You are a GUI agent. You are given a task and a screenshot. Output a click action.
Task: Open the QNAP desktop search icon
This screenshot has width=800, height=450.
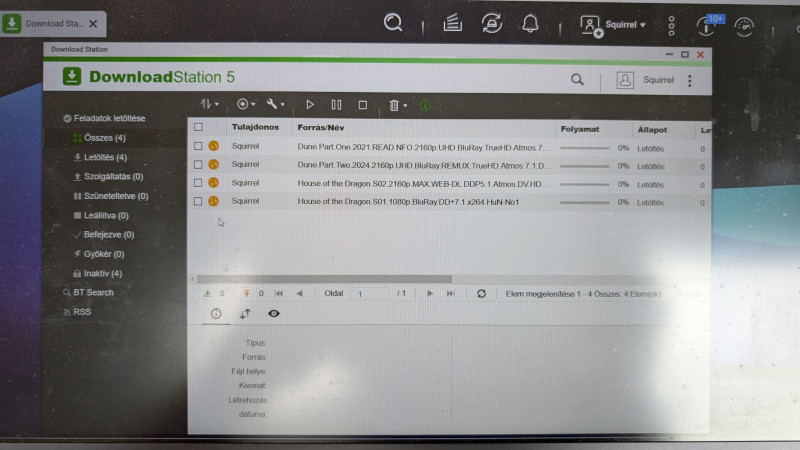coord(393,23)
